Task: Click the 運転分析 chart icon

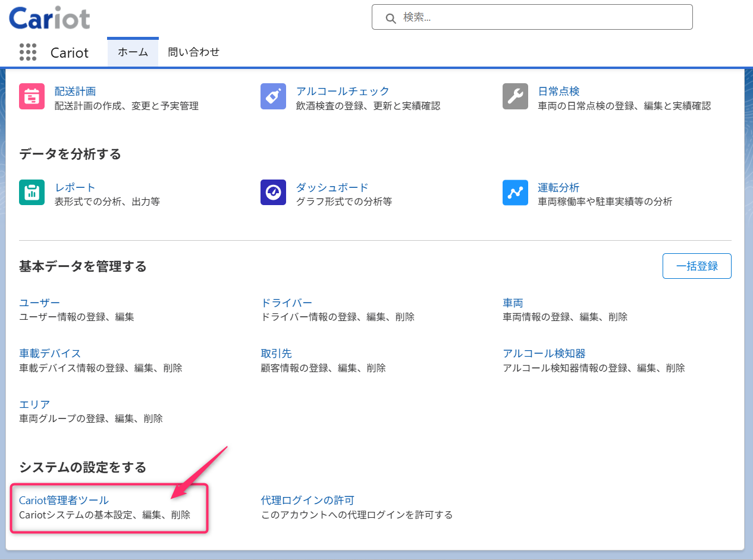Action: pyautogui.click(x=515, y=193)
